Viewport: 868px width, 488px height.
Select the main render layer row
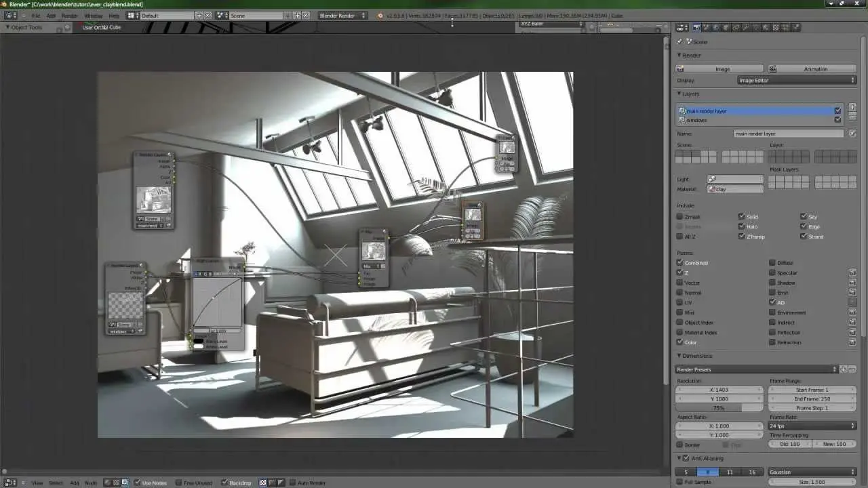[759, 110]
